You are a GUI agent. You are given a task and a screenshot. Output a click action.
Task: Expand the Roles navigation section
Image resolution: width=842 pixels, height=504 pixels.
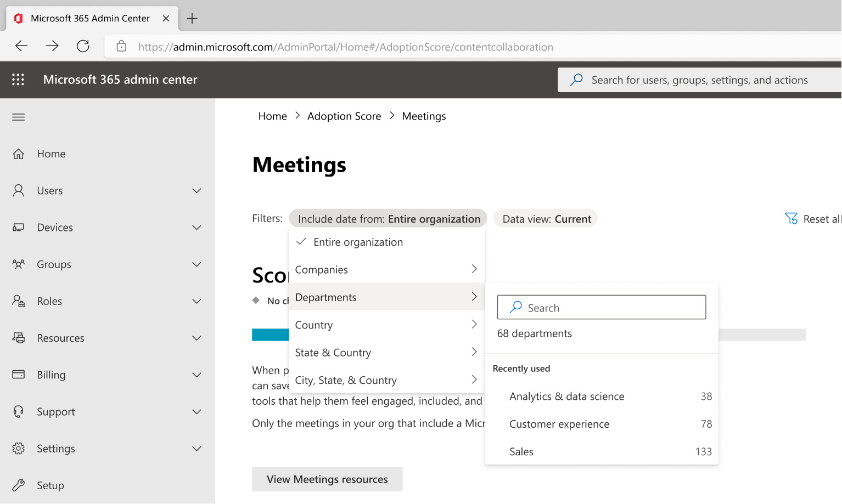click(197, 301)
